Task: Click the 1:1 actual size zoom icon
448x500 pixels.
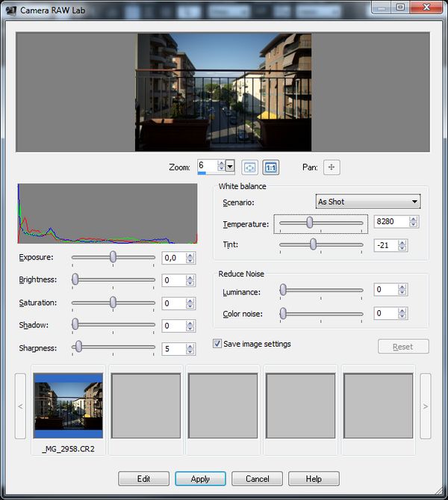Action: 270,167
